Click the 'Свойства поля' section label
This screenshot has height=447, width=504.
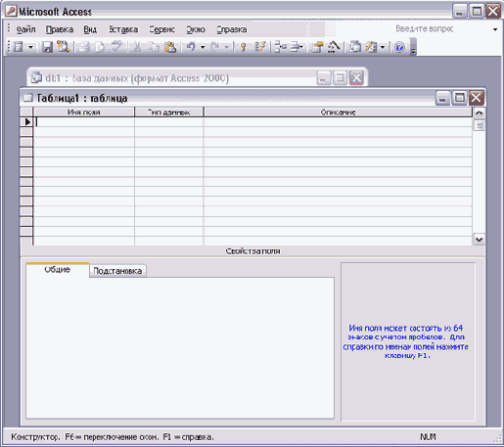click(x=252, y=251)
